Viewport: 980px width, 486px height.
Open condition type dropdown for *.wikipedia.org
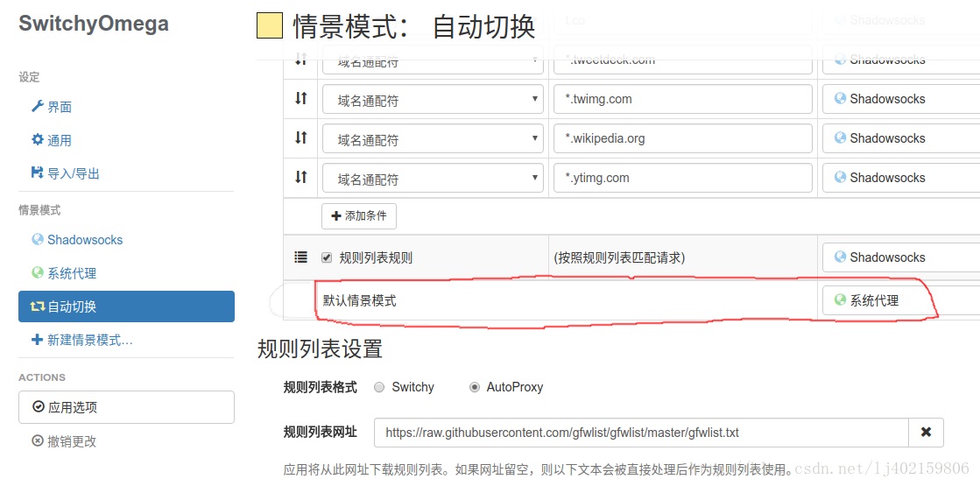433,138
